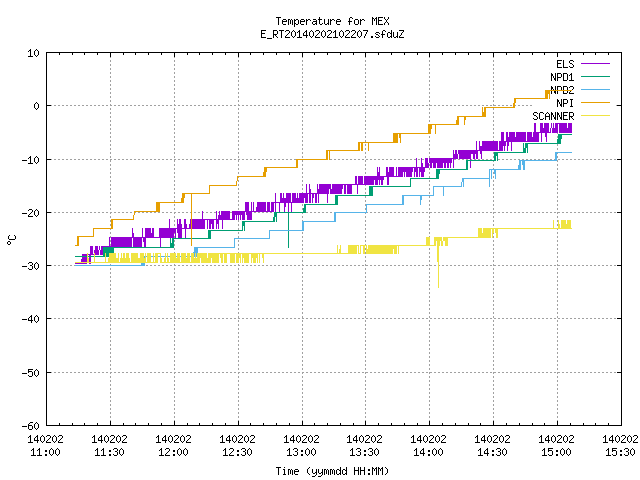The width and height of the screenshot is (640, 480).
Task: Click the chart title 'Temperature for MEX'
Action: tap(332, 21)
